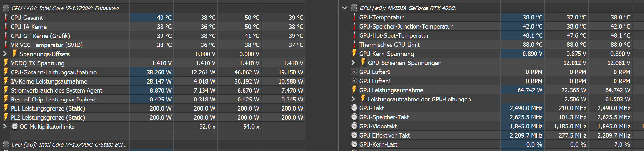This screenshot has height=151, width=644.
Task: Click the clock icon beside GPU-Takt
Action: (354, 108)
